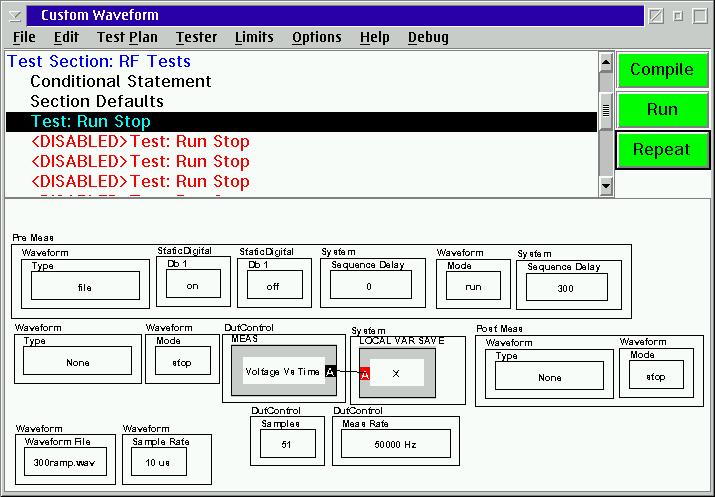Click the green Repeat button
This screenshot has width=715, height=497.
pos(662,150)
